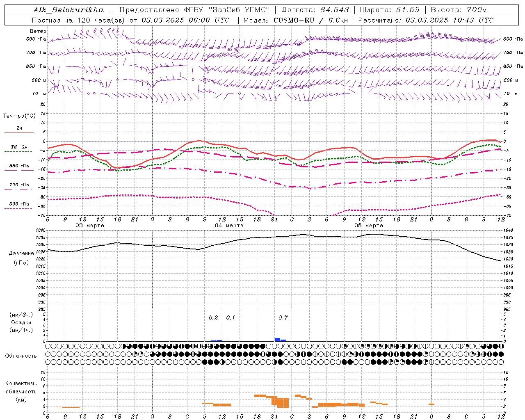Image resolution: width=525 pixels, height=420 pixels.
Task: Select the 05 марта date label
Action: [x=369, y=226]
